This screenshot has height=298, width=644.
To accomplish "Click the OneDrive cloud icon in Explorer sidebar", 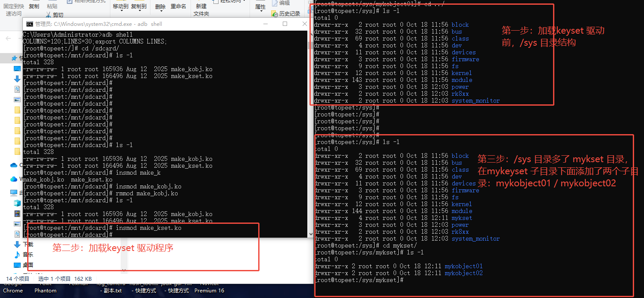I will pos(13,165).
